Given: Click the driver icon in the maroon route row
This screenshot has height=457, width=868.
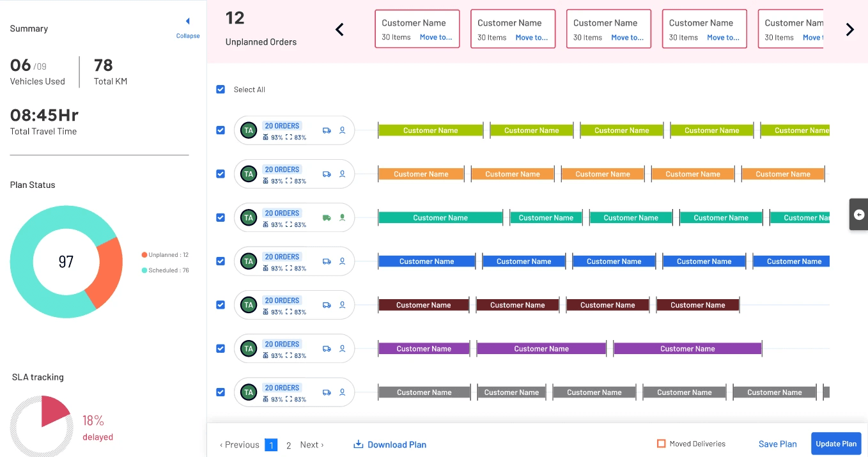Looking at the screenshot, I should pos(342,305).
